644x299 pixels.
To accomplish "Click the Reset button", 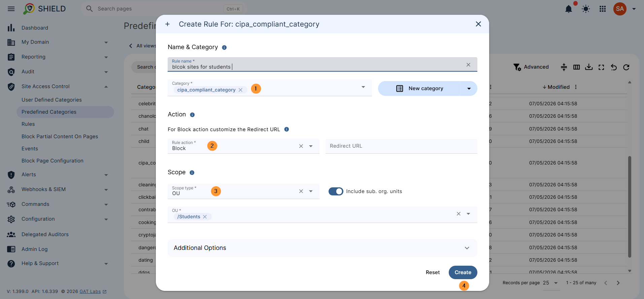I will (x=433, y=272).
